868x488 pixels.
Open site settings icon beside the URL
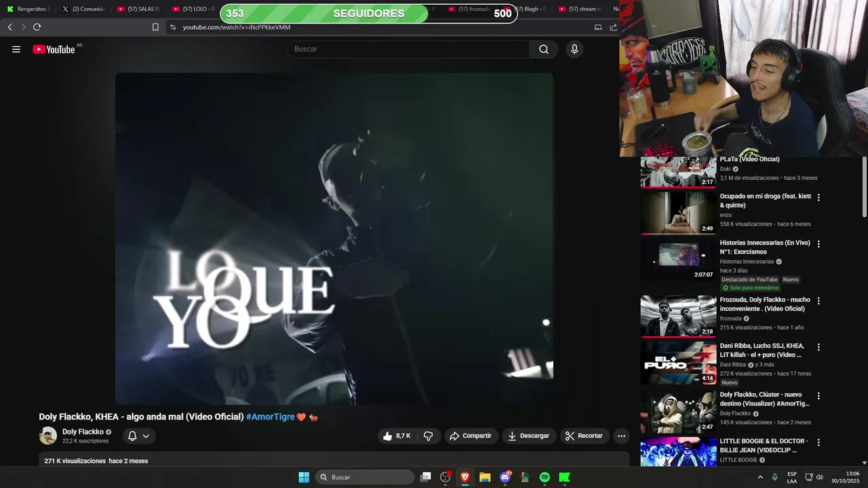point(173,27)
